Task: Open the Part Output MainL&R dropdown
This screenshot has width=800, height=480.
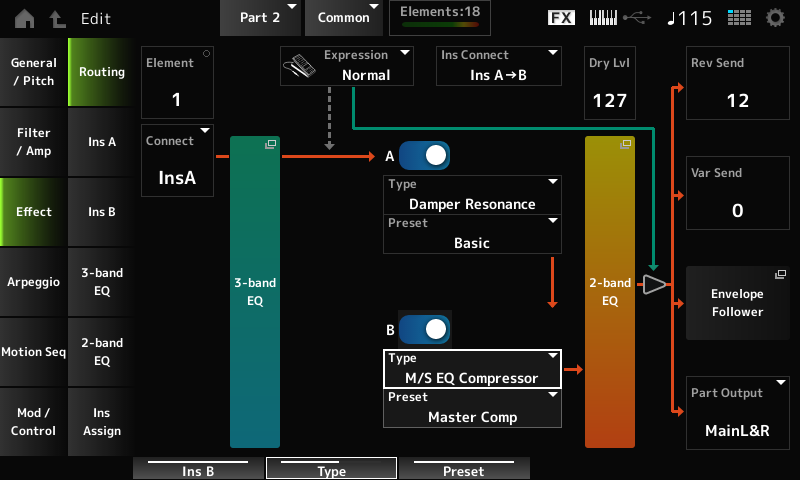Action: coord(729,413)
